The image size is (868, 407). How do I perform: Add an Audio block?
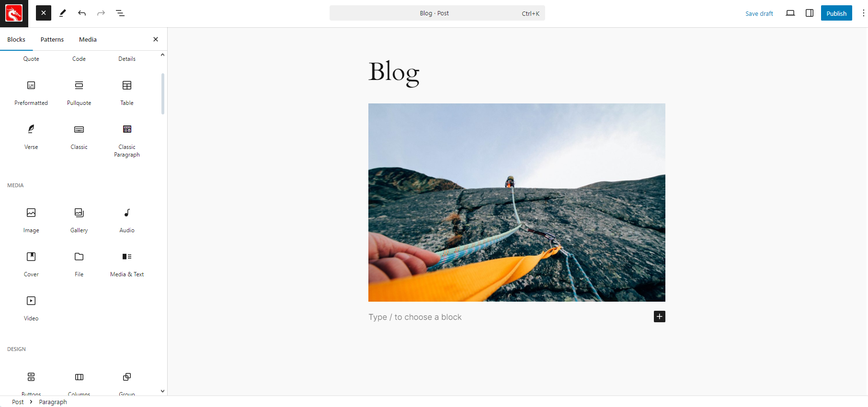tap(127, 220)
